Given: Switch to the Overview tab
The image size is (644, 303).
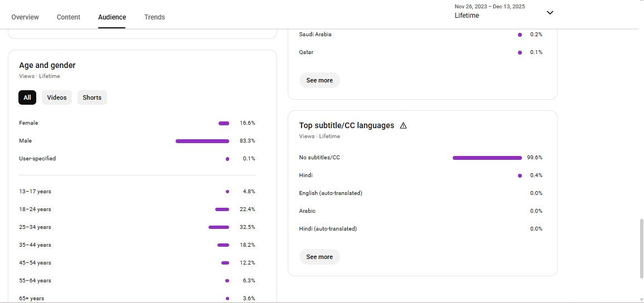Looking at the screenshot, I should (x=25, y=17).
